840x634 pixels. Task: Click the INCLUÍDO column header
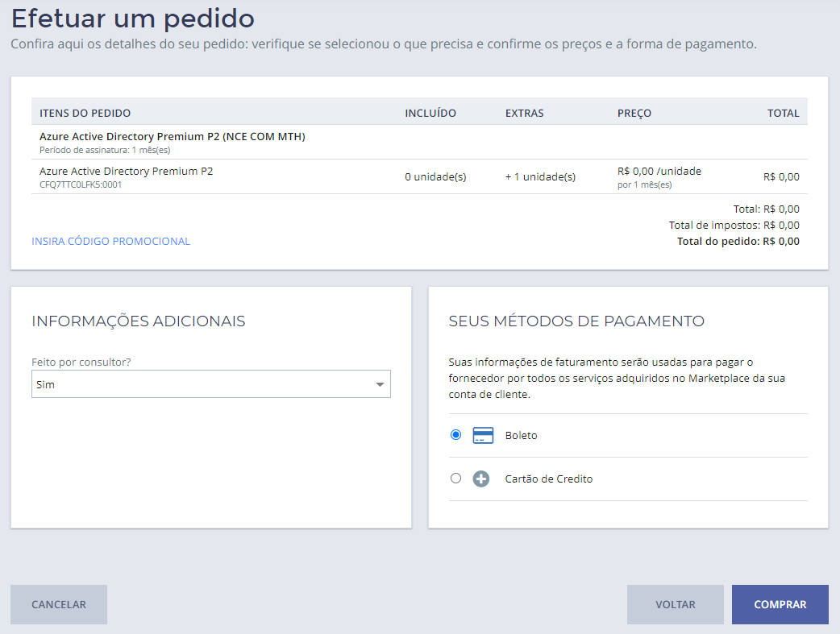(430, 114)
